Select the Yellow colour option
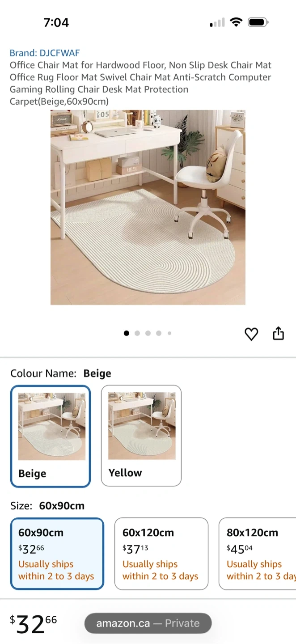The height and width of the screenshot is (644, 296). click(141, 436)
